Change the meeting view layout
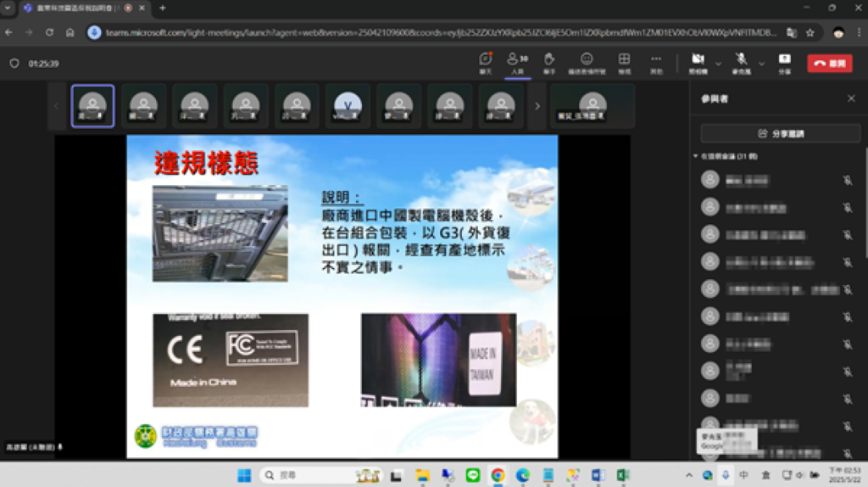 point(624,62)
